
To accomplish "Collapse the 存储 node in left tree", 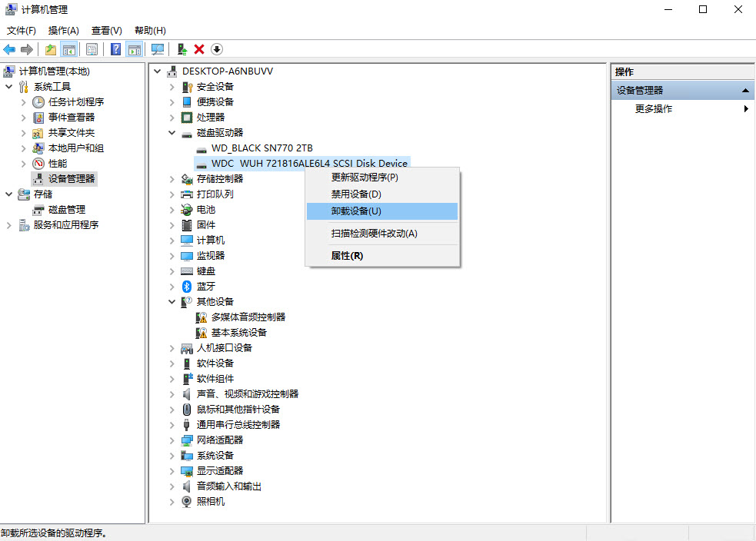I will pos(8,194).
